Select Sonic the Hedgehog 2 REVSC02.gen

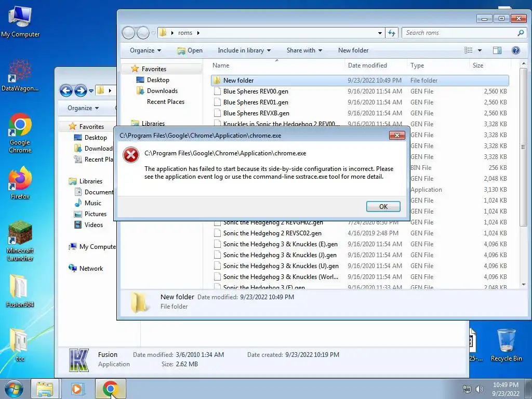pos(360,233)
